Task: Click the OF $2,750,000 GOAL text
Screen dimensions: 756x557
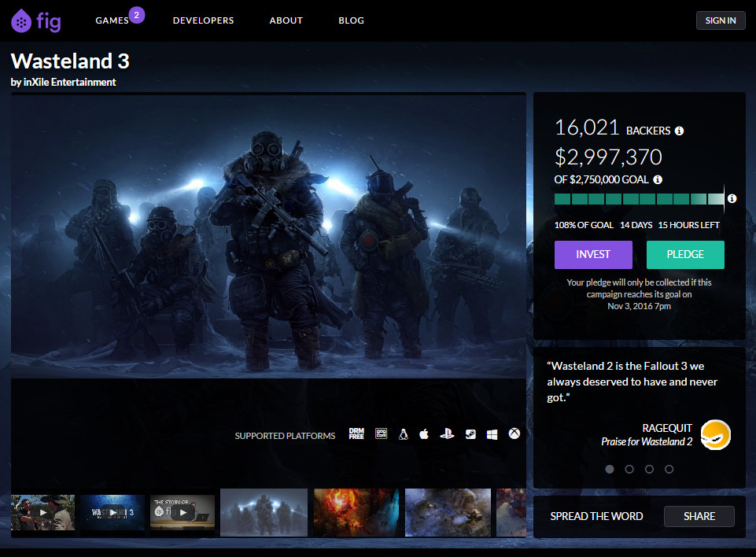Action: click(601, 180)
